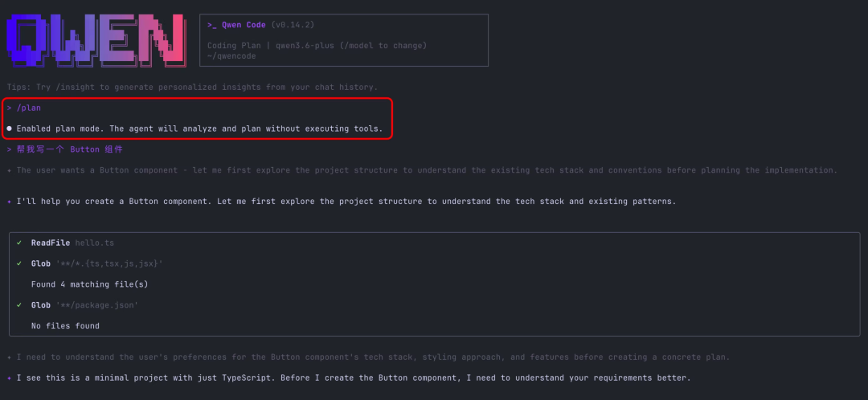Image resolution: width=868 pixels, height=400 pixels.
Task: Click the checkmark beside the ts,tsx,js,jsx Glob
Action: tap(19, 263)
